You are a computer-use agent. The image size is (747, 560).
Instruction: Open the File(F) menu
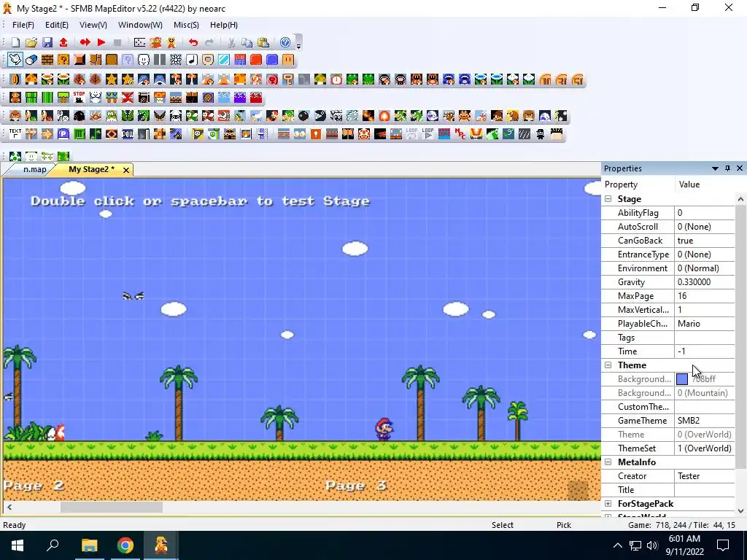[23, 25]
